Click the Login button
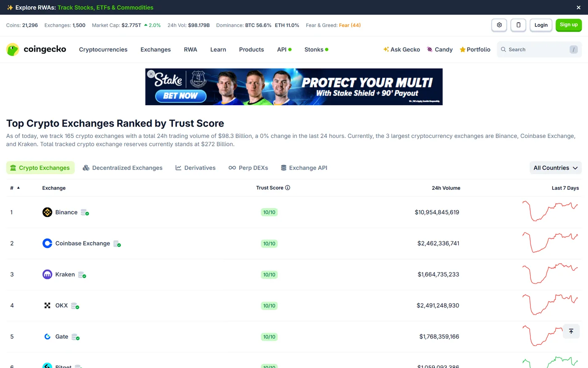 click(x=541, y=25)
